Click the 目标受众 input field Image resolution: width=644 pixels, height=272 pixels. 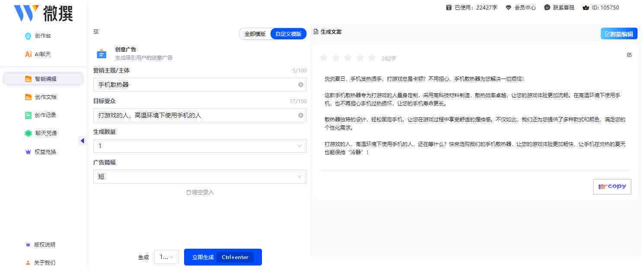(200, 115)
